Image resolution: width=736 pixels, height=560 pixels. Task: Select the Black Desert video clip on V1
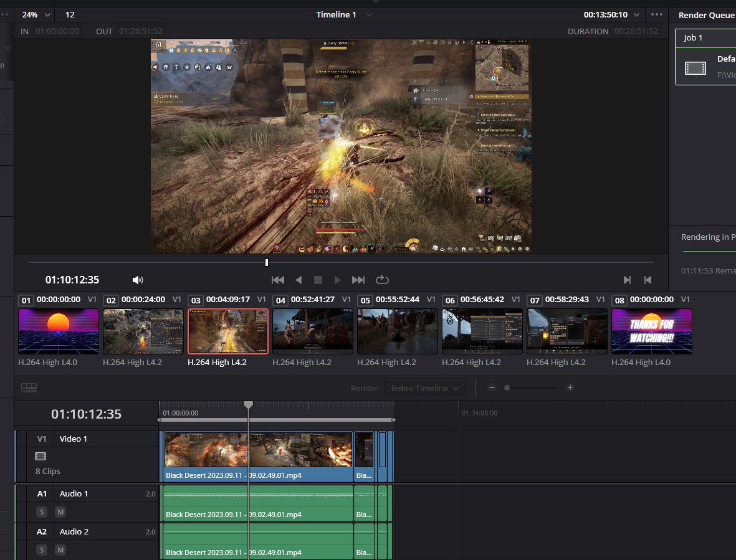(258, 457)
